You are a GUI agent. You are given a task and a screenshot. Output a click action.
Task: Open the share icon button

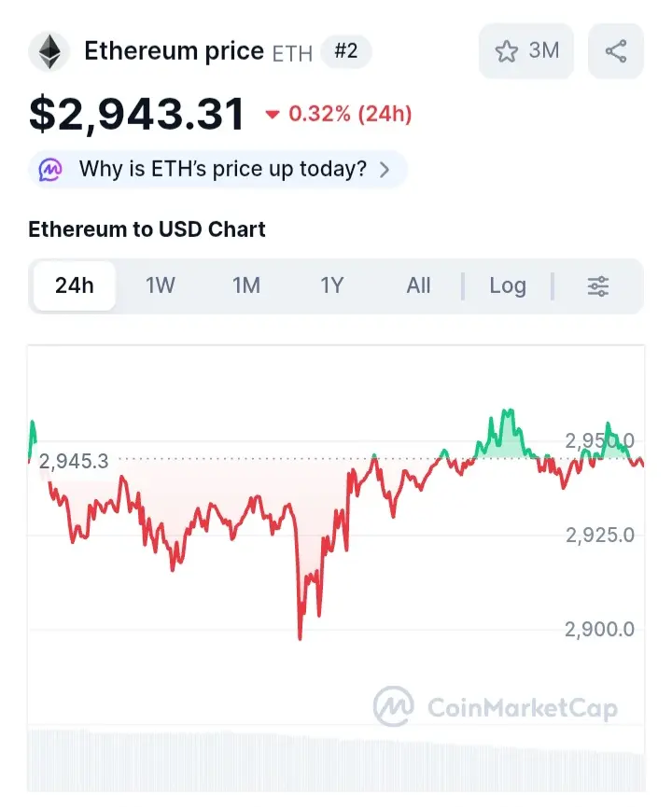616,51
